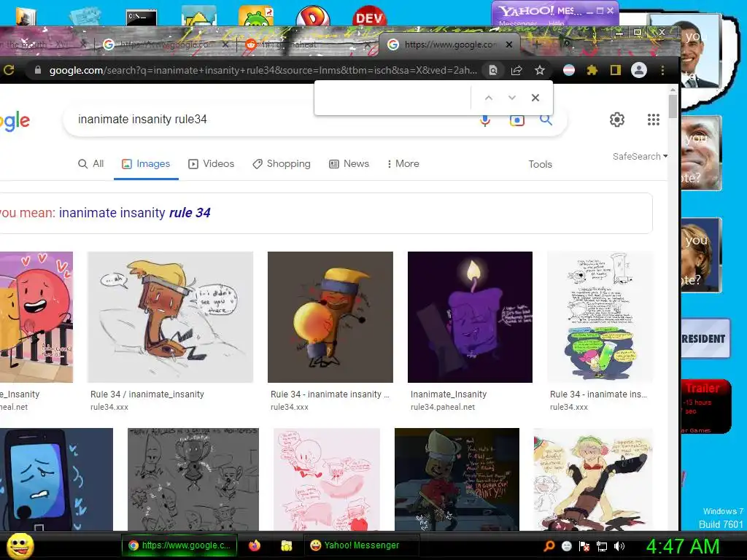Open the network tray icon

click(602, 546)
